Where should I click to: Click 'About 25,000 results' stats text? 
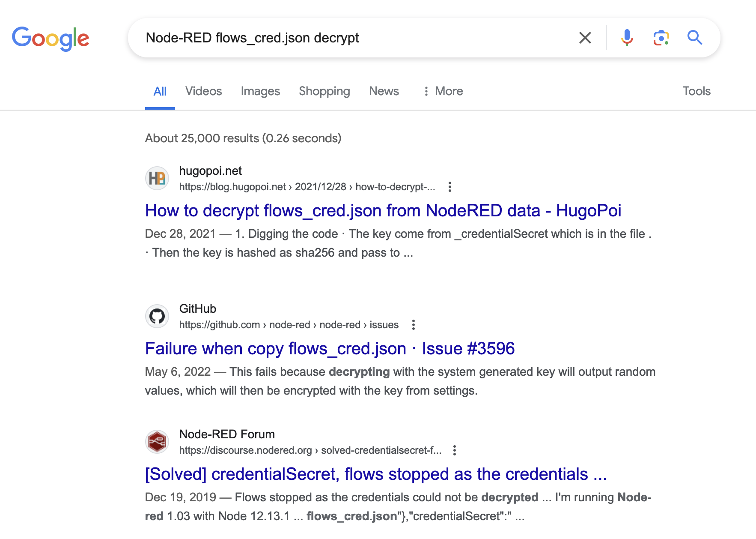[243, 138]
